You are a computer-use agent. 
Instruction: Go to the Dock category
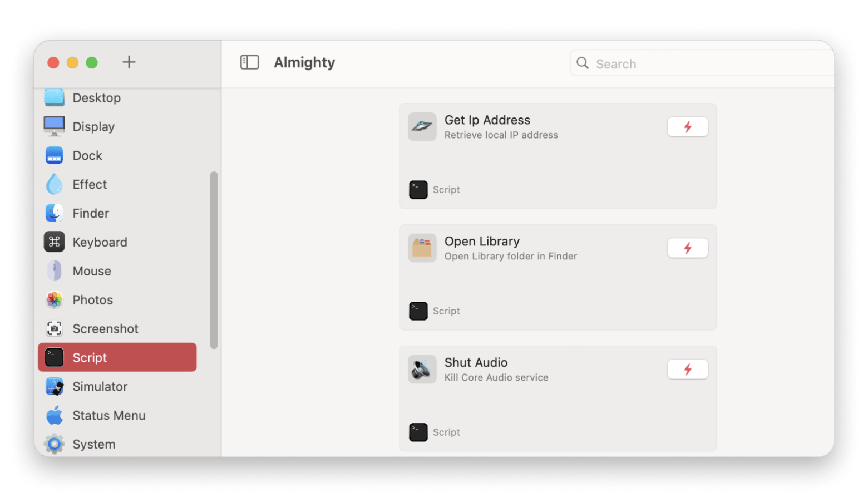pyautogui.click(x=117, y=155)
